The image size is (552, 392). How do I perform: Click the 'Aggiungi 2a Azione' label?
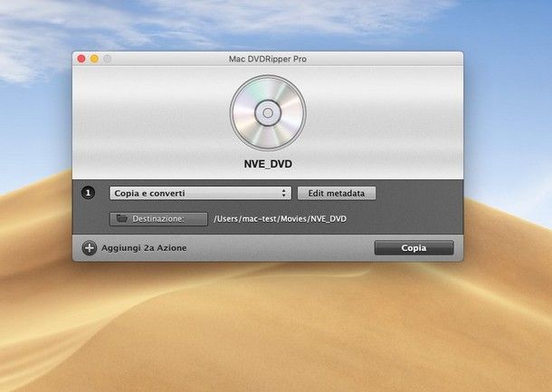pos(144,248)
